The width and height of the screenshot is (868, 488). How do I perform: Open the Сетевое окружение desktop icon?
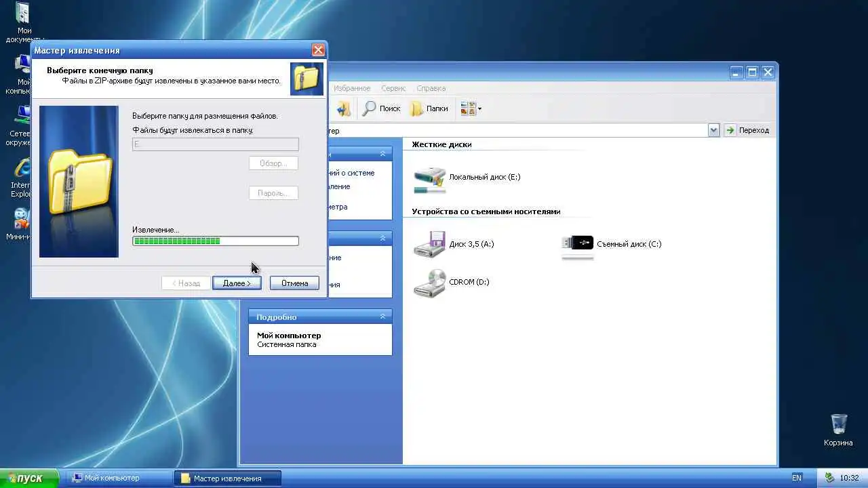pos(20,126)
